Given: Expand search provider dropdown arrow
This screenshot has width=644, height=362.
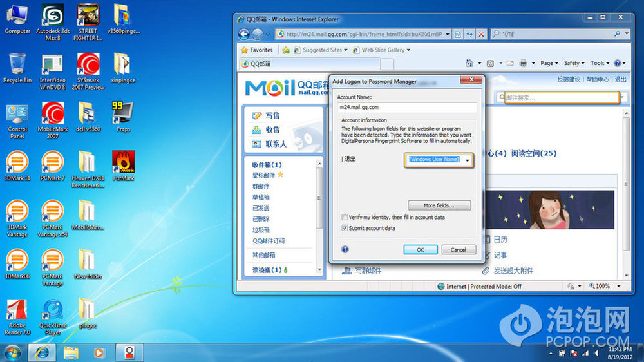Looking at the screenshot, I should point(627,34).
